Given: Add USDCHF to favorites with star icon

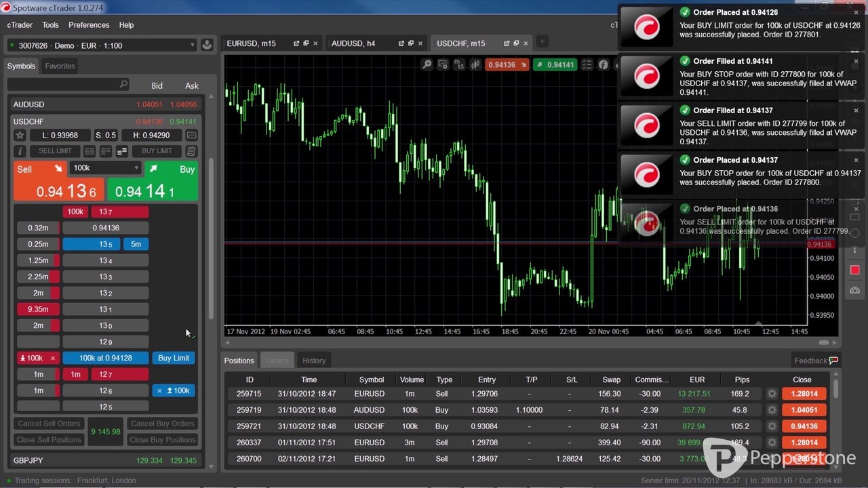Looking at the screenshot, I should 20,136.
